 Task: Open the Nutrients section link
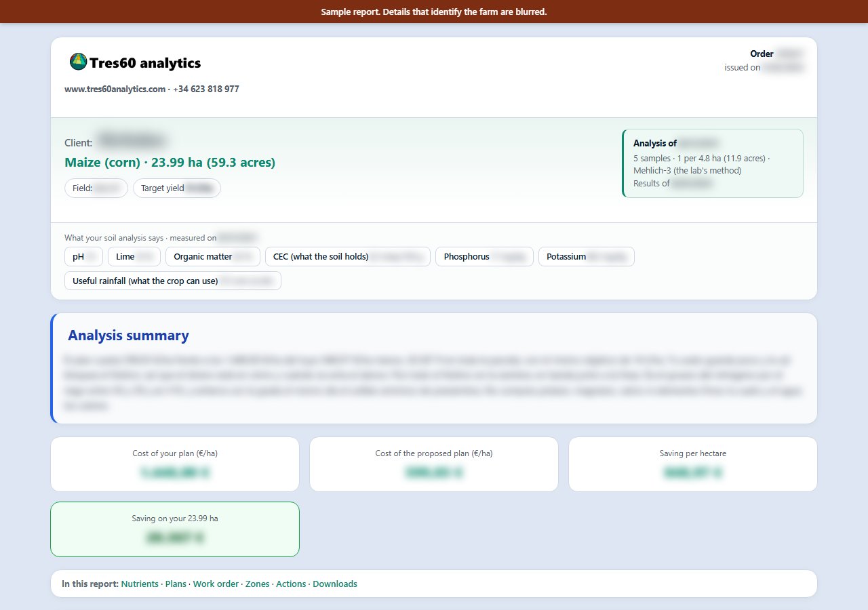pyautogui.click(x=140, y=584)
